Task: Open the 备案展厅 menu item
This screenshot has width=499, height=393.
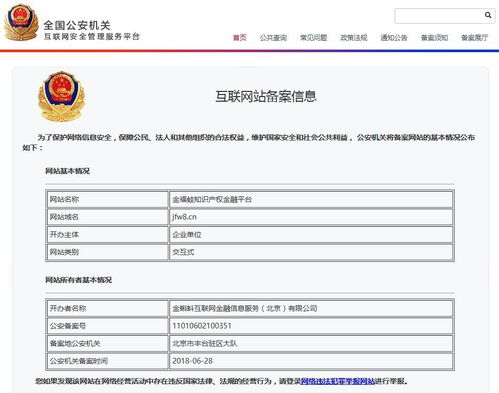Action: click(474, 38)
